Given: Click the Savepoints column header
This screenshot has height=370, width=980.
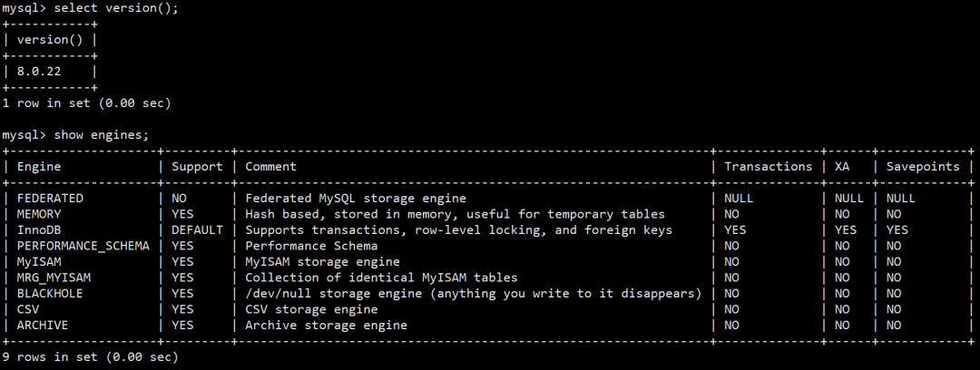Looking at the screenshot, I should pyautogui.click(x=923, y=167).
